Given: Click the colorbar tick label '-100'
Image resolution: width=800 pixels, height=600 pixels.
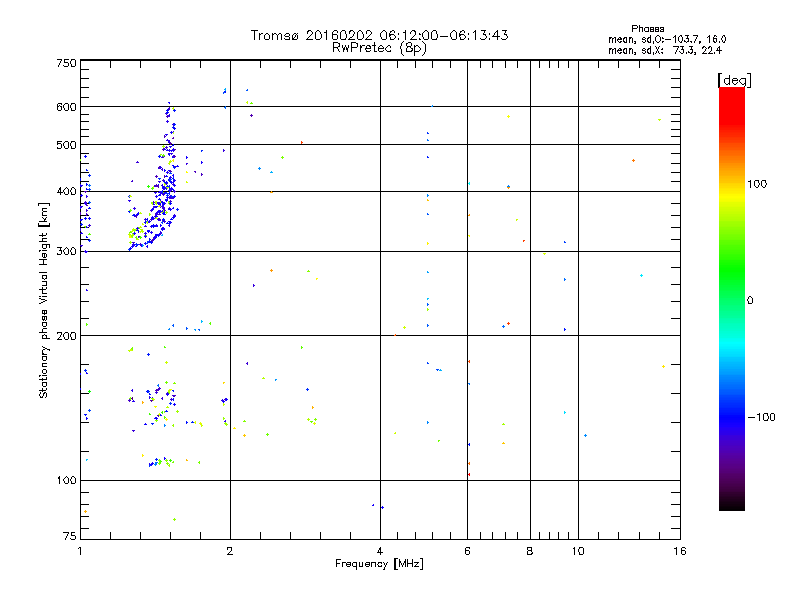Looking at the screenshot, I should 761,417.
